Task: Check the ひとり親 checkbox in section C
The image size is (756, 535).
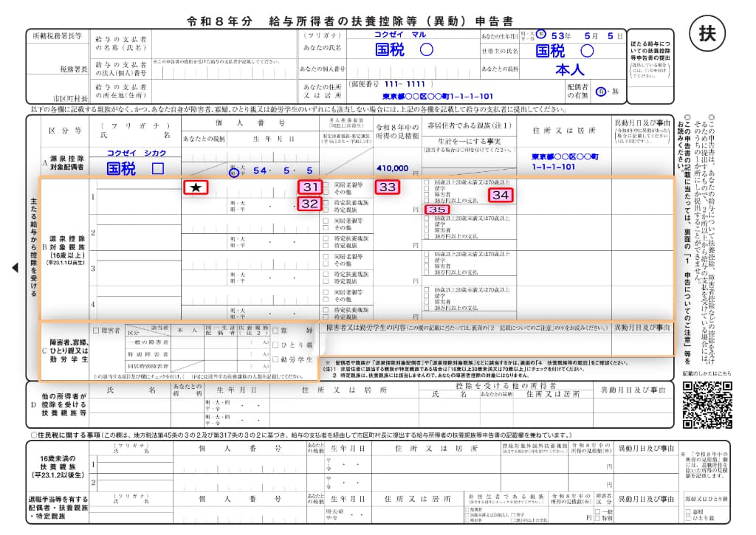Action: coord(275,345)
